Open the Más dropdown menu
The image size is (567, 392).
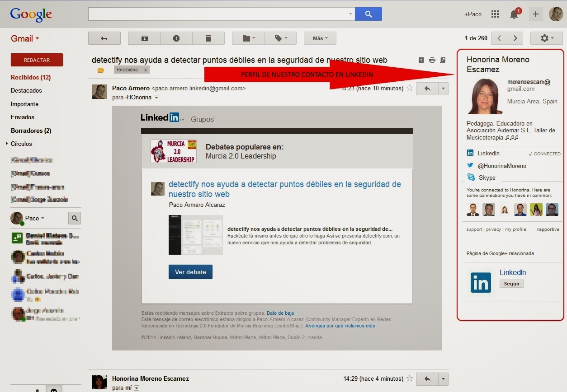[320, 38]
